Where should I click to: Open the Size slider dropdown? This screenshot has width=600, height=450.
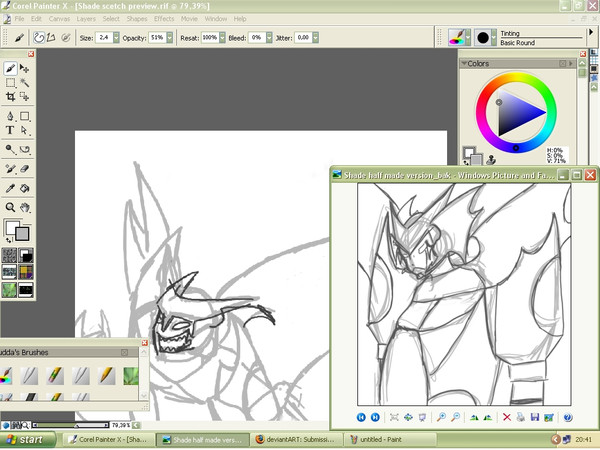click(x=116, y=37)
